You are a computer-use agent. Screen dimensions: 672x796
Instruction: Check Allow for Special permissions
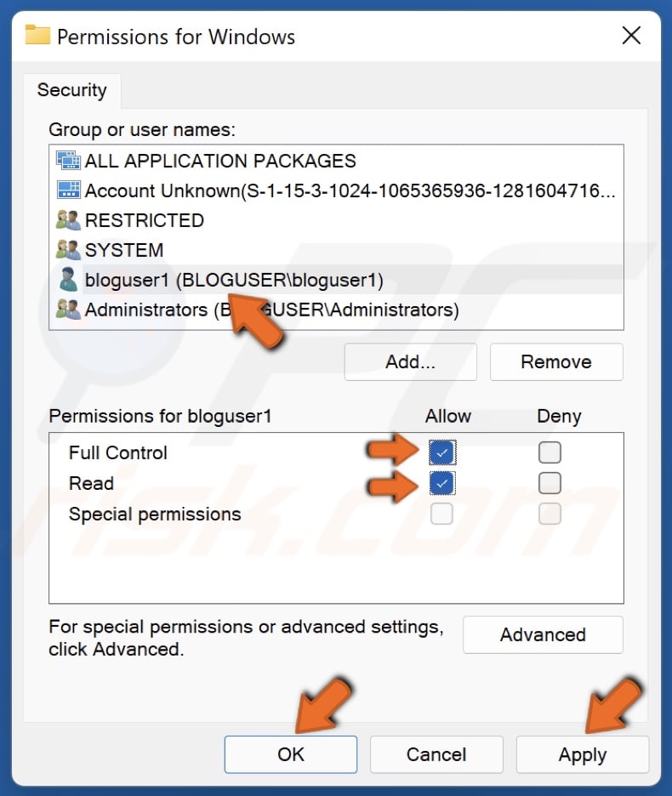click(x=441, y=514)
